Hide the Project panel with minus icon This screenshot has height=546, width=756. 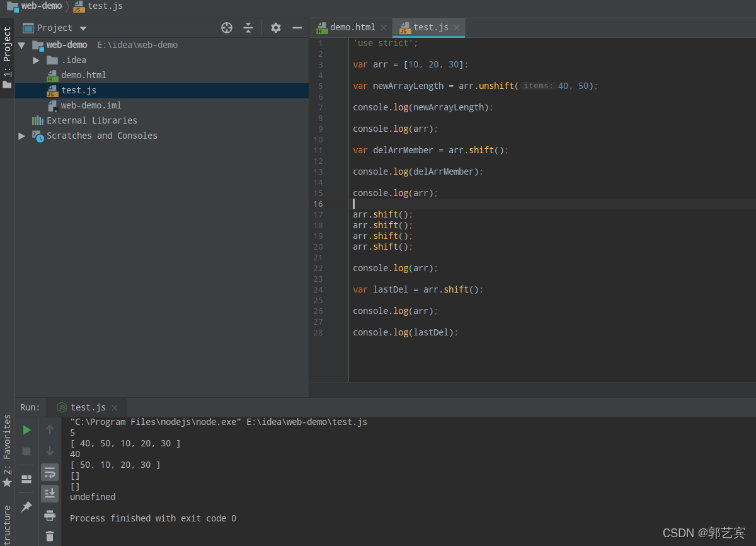(297, 28)
